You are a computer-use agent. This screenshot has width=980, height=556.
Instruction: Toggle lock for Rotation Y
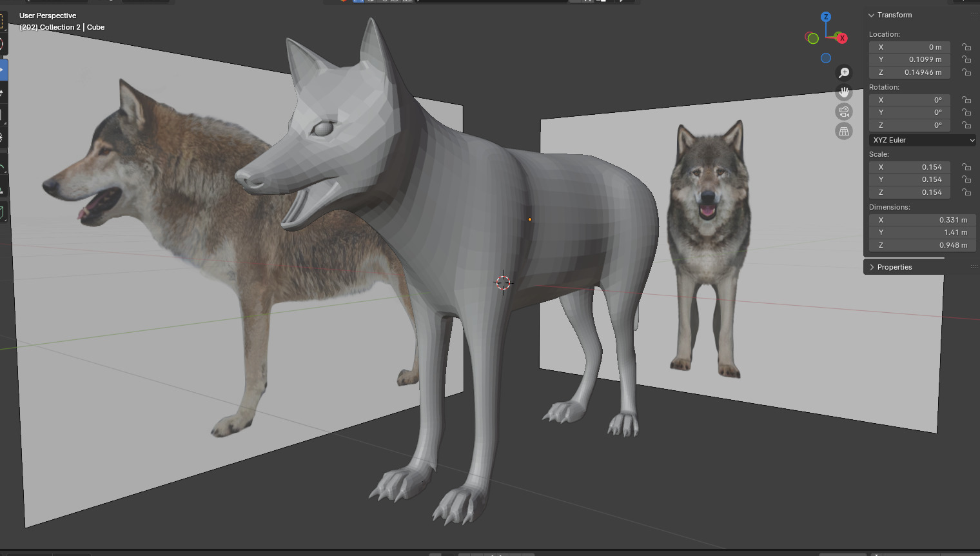(966, 112)
